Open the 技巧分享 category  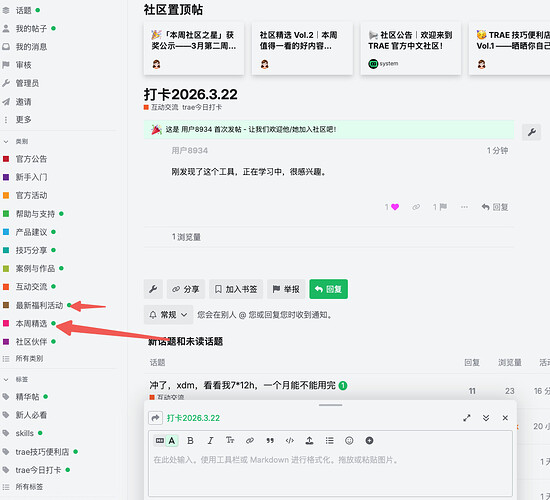[x=31, y=250]
